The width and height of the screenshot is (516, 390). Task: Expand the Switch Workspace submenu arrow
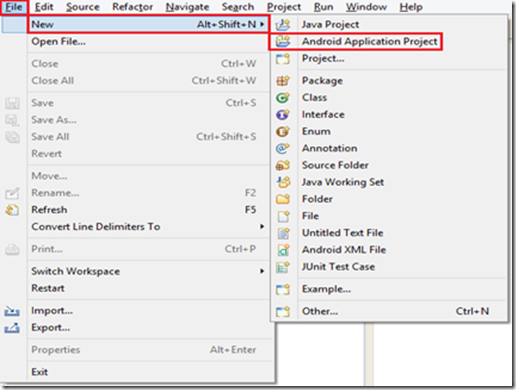click(262, 271)
